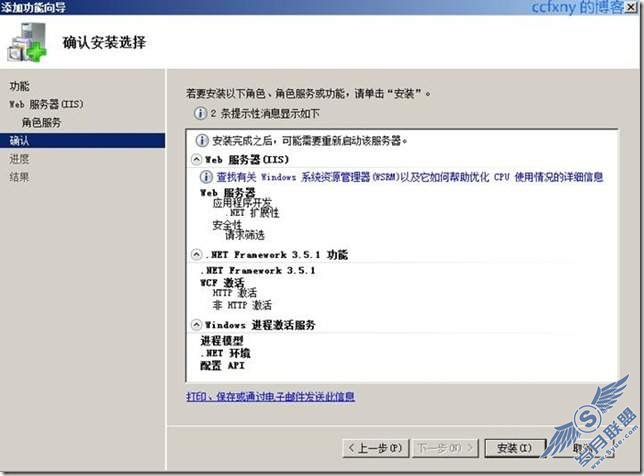644x476 pixels.
Task: Click info icon beside "2 条提示性消息显示如下"
Action: point(200,113)
